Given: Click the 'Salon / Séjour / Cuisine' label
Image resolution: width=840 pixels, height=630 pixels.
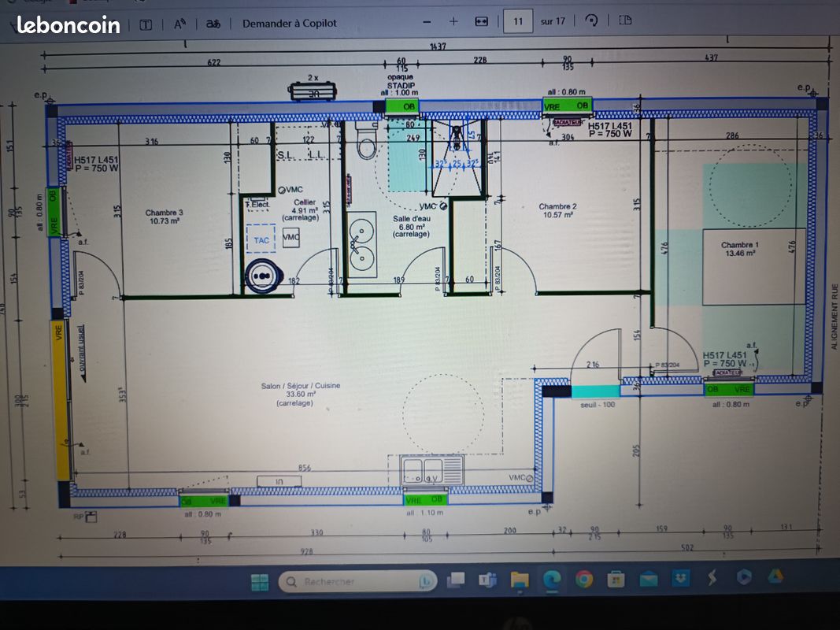Looking at the screenshot, I should [301, 386].
